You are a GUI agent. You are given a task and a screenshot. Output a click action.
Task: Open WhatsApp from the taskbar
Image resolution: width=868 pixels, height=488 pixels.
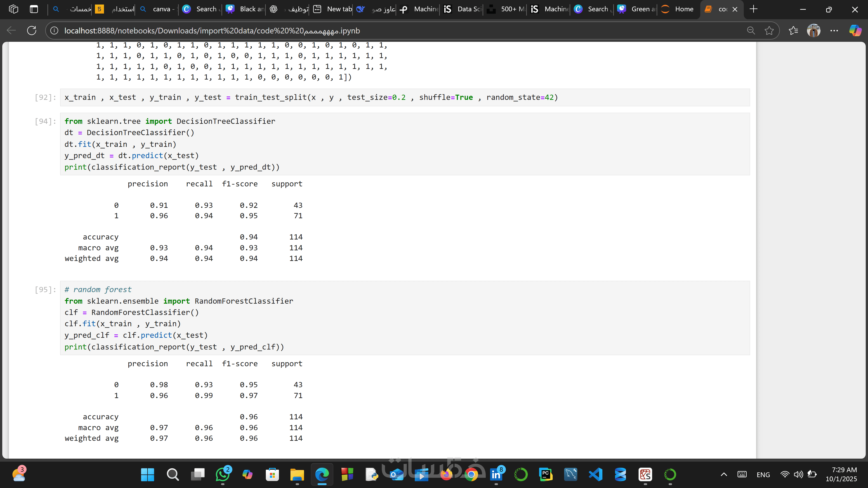222,474
